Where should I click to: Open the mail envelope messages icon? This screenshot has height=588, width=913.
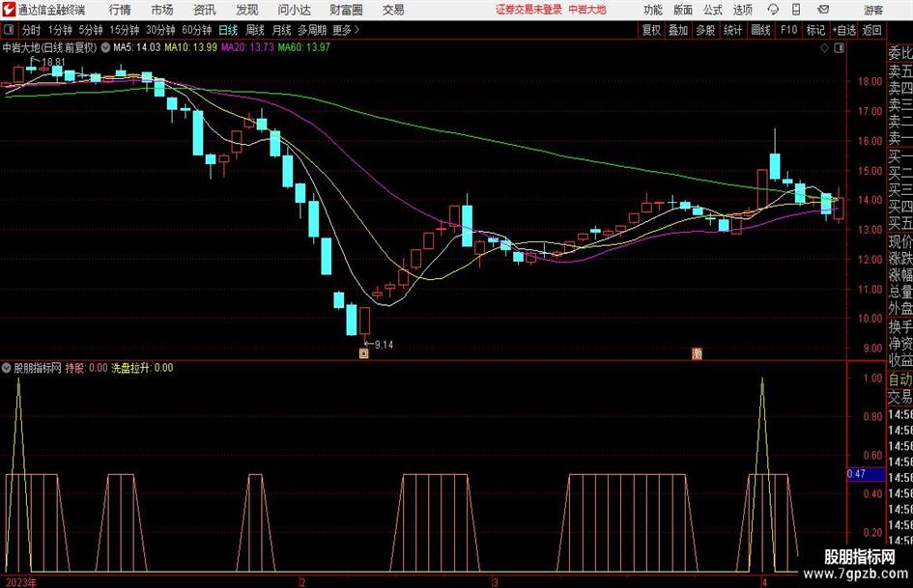[823, 10]
